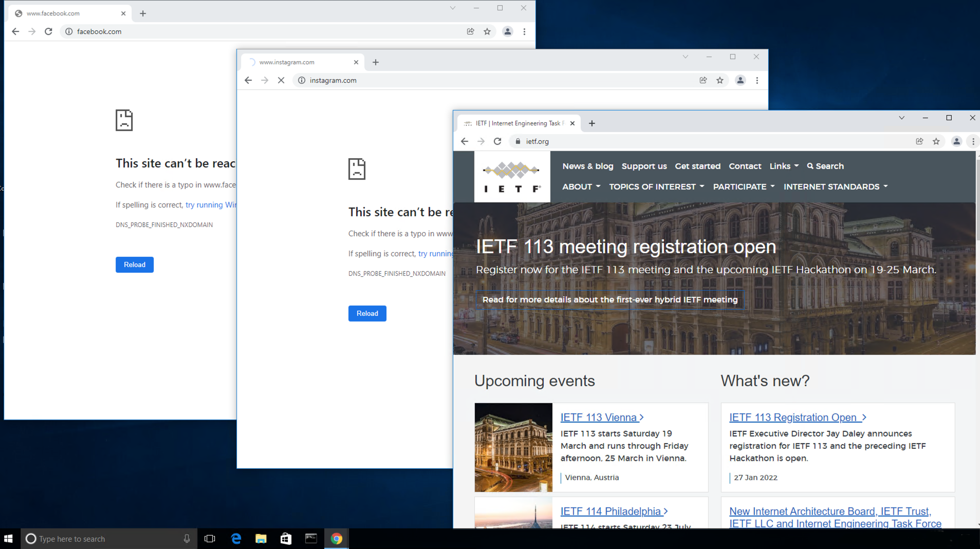Viewport: 980px width, 549px height.
Task: Launch Microsoft Edge from taskbar
Action: click(x=236, y=539)
